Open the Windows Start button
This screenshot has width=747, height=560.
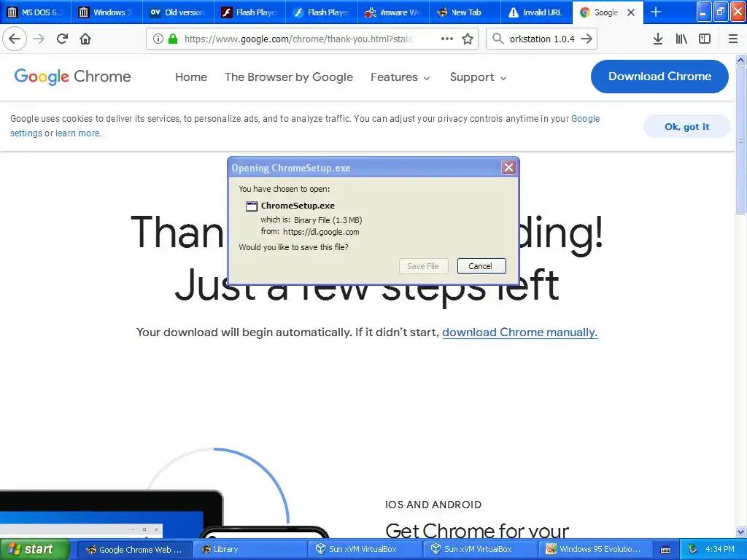pyautogui.click(x=35, y=549)
